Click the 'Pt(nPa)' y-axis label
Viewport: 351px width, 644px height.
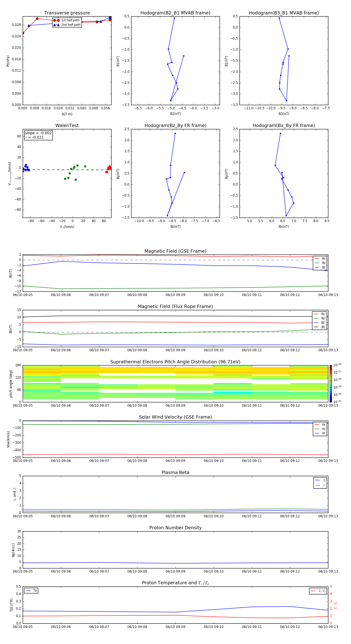pos(8,61)
